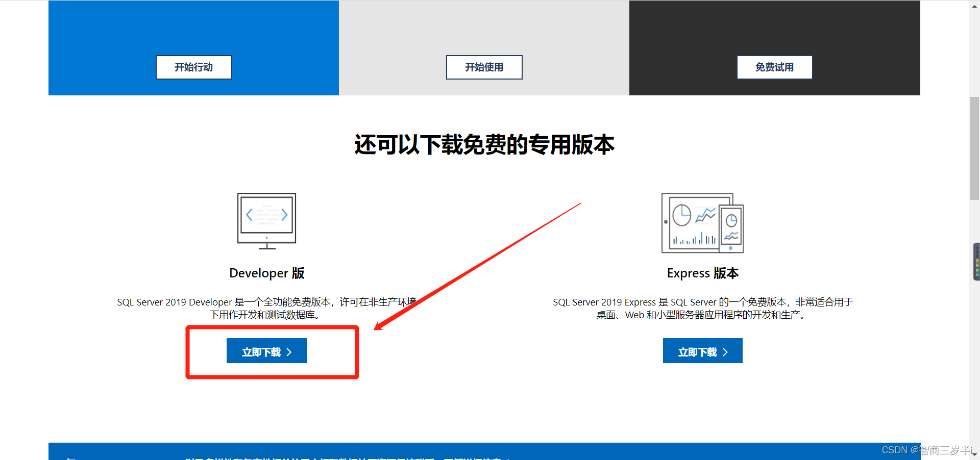Viewport: 980px width, 460px height.
Task: Click the 免费试用 button in the dark panel
Action: click(775, 67)
